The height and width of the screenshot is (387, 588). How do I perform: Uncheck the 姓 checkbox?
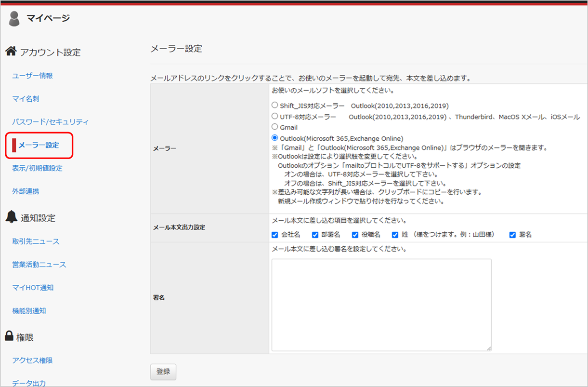395,235
